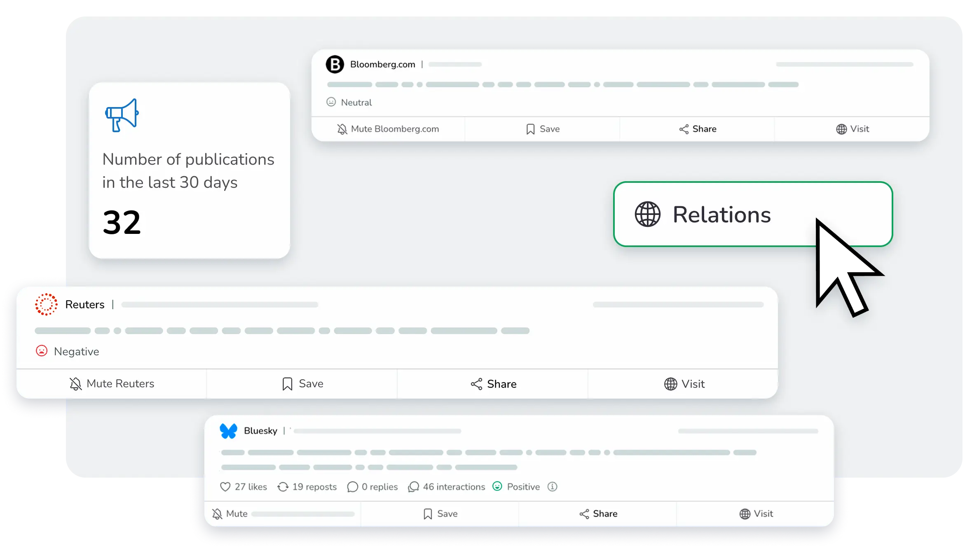Share the Bluesky post
This screenshot has height=560, width=979.
tap(598, 514)
